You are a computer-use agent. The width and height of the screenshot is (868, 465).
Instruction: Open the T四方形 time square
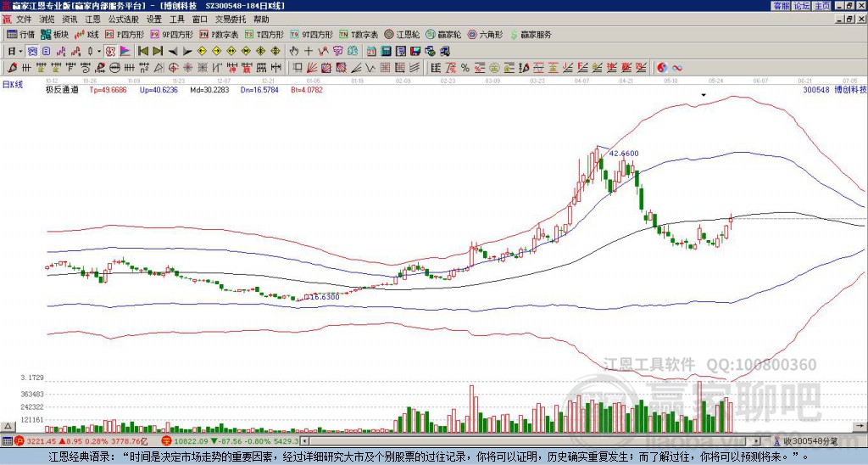pos(264,34)
